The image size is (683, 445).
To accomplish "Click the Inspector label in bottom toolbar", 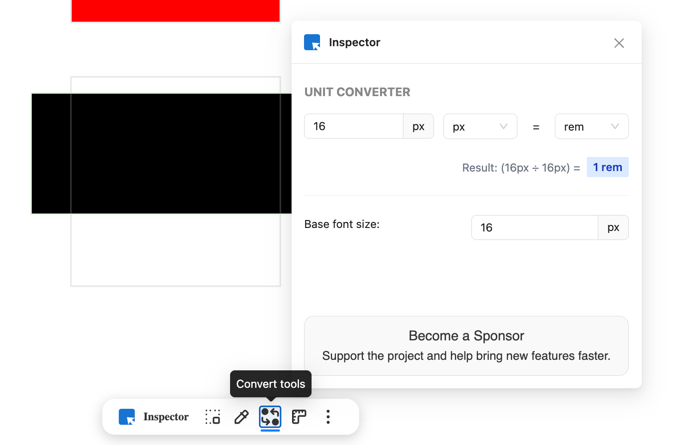I will click(x=166, y=417).
